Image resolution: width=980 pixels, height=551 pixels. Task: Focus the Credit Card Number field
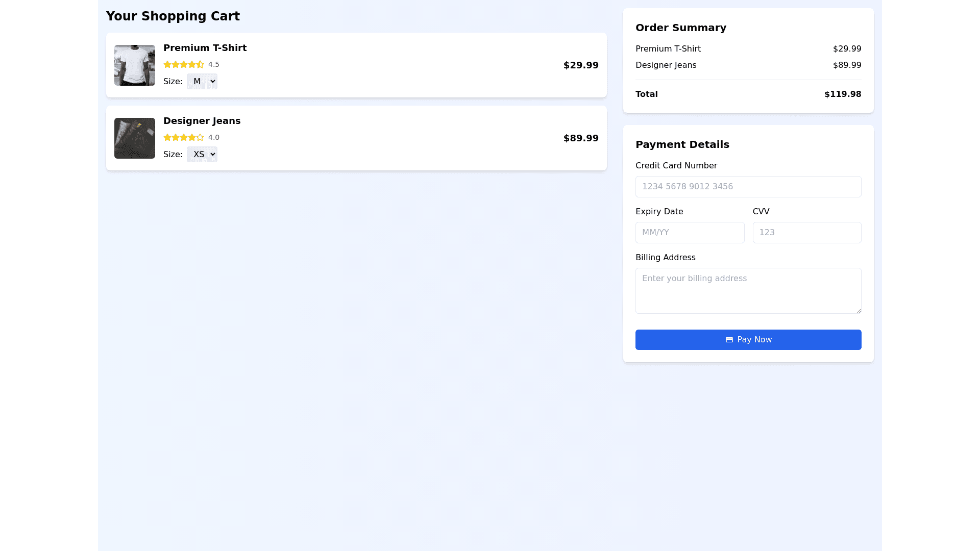point(748,187)
